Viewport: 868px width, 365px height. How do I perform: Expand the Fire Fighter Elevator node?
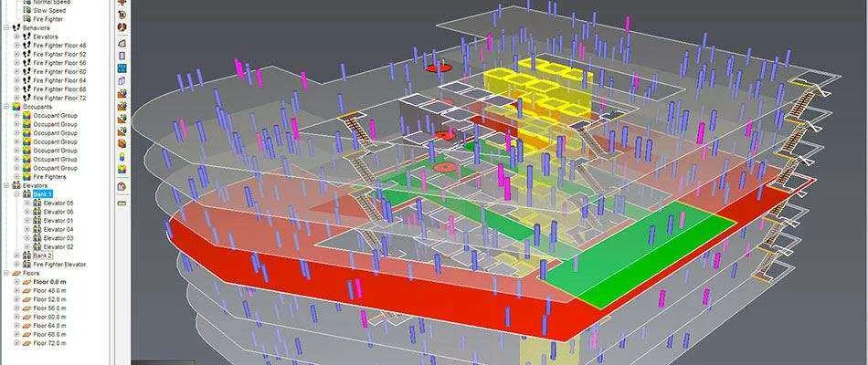[16, 265]
